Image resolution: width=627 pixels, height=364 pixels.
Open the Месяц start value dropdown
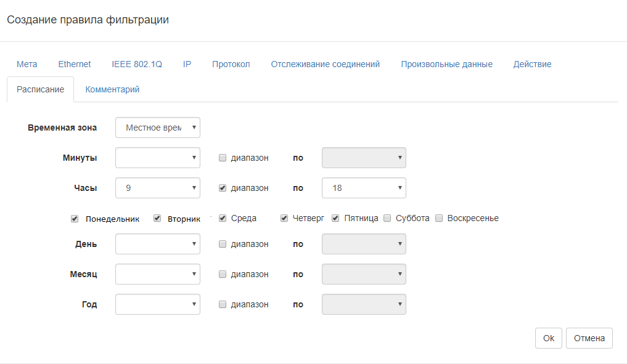(x=157, y=274)
